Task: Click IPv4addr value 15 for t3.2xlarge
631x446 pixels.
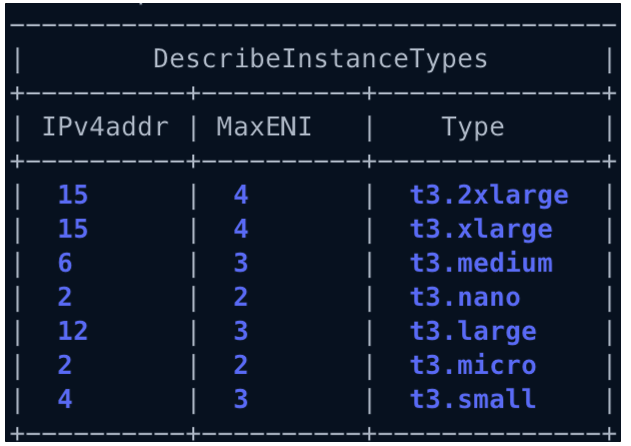Action: click(73, 195)
